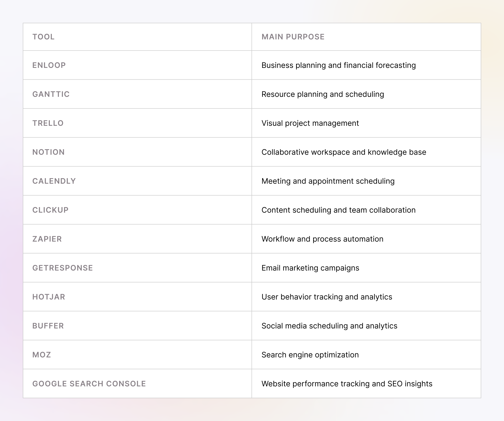
Task: Select the GANTTIC tool cell
Action: 137,94
